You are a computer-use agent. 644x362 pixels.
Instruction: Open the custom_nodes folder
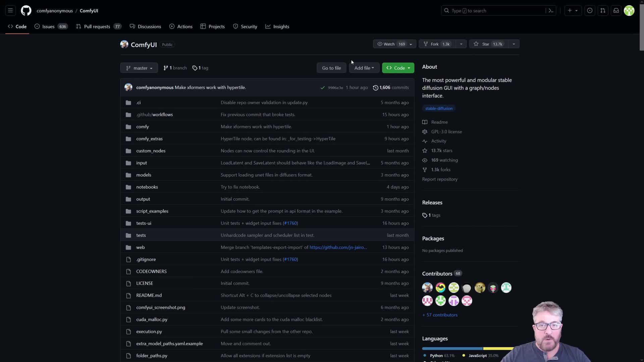[x=151, y=151]
